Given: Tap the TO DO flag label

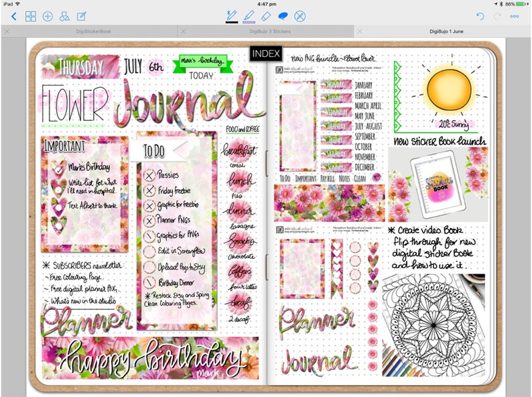Looking at the screenshot, I should [x=159, y=150].
